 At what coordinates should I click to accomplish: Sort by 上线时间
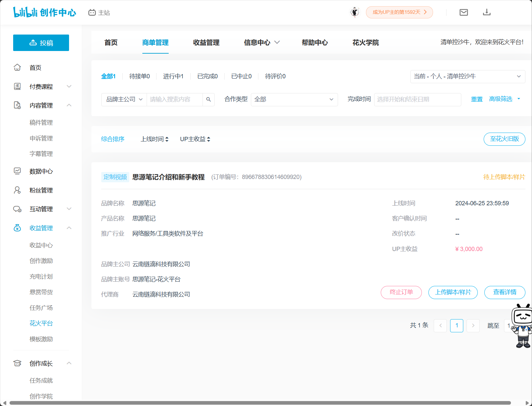pyautogui.click(x=155, y=139)
